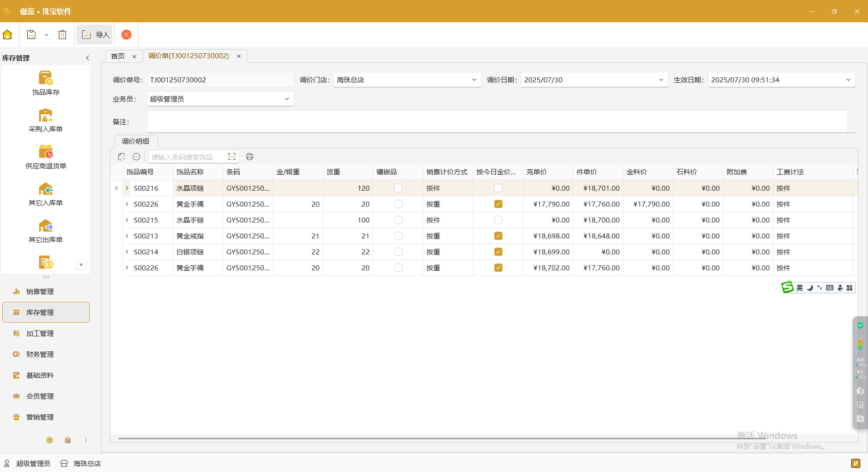Open the 销售管理 menu section

(x=41, y=291)
